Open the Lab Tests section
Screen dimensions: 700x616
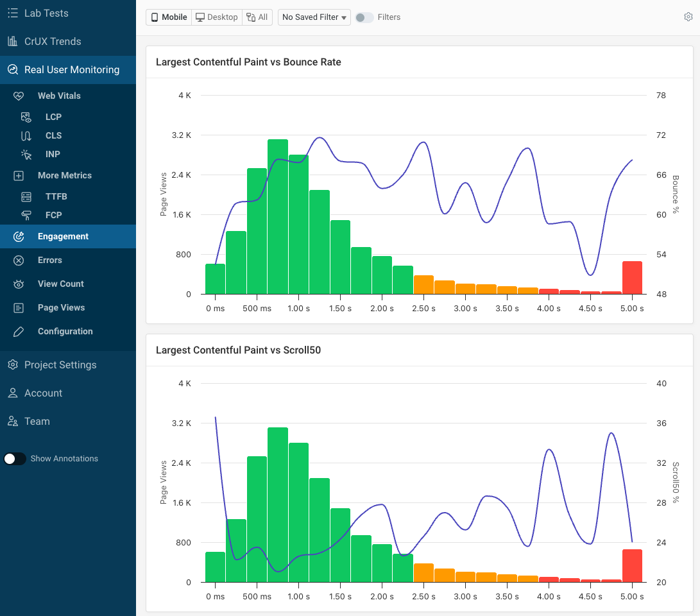[x=46, y=13]
